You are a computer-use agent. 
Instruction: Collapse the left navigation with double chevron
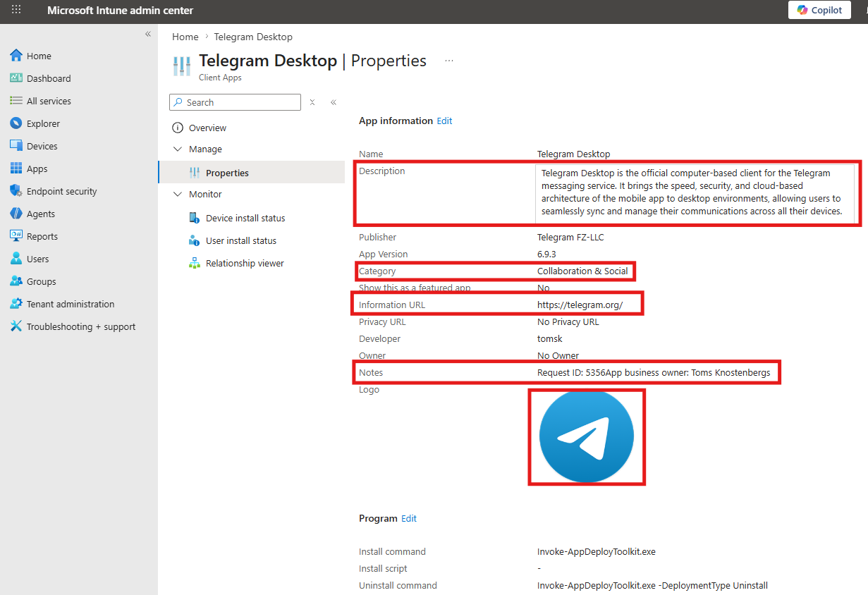coord(148,34)
